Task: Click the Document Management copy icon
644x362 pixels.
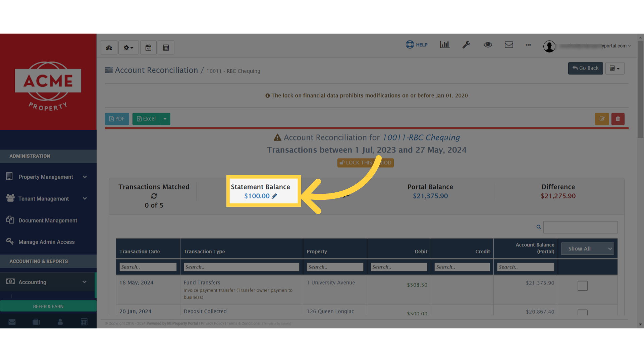Action: pos(10,220)
